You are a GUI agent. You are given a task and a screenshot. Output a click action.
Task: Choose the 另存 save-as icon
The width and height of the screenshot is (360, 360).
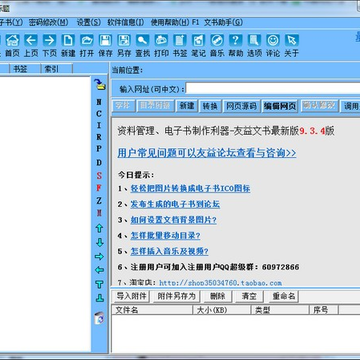coord(124,45)
